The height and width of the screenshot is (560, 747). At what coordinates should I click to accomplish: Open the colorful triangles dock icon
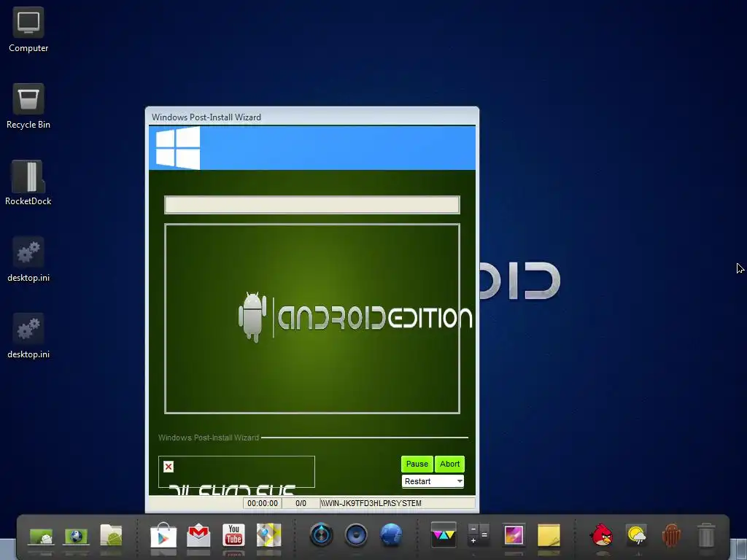pyautogui.click(x=444, y=534)
